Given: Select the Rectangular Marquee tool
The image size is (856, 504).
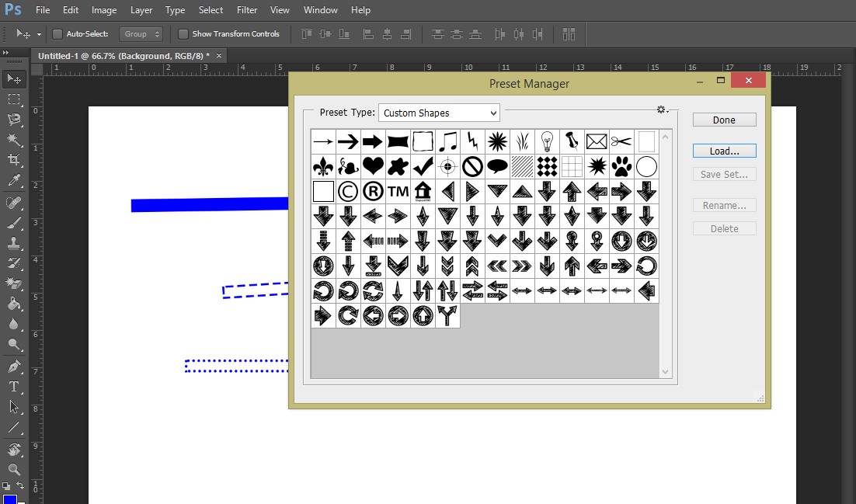Looking at the screenshot, I should pyautogui.click(x=14, y=99).
